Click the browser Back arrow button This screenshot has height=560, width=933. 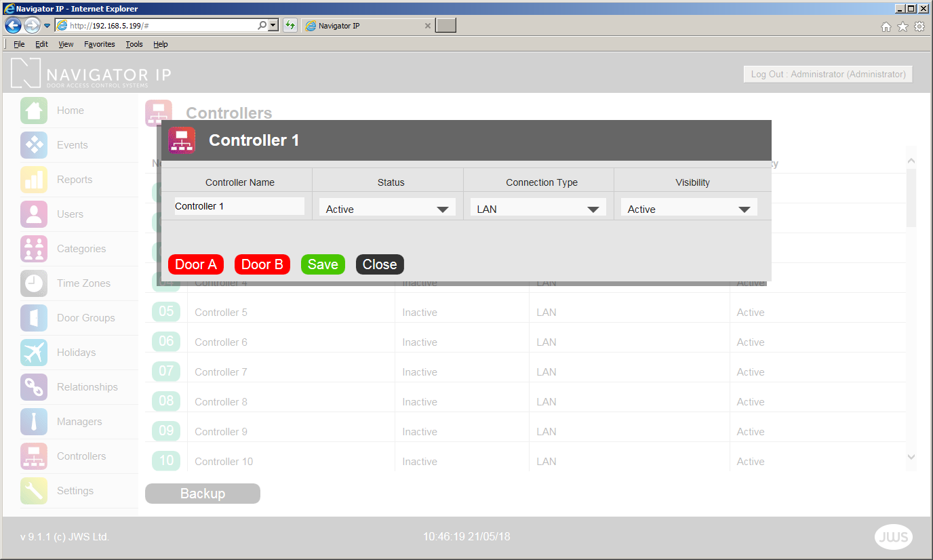coord(13,26)
